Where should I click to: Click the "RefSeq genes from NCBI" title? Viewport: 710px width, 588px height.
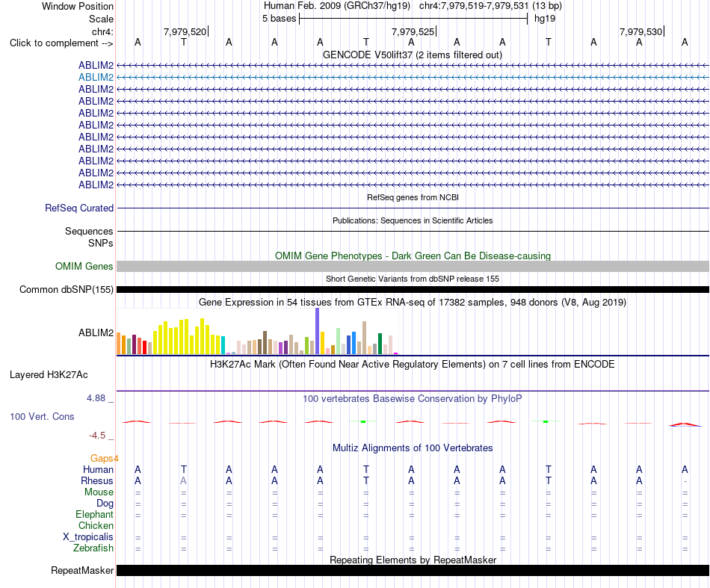point(413,197)
